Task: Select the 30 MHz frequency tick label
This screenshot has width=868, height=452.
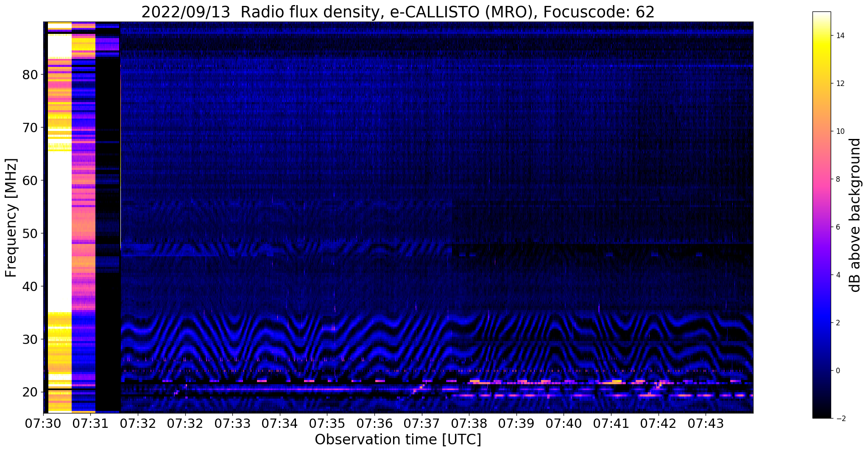Action: tap(30, 339)
